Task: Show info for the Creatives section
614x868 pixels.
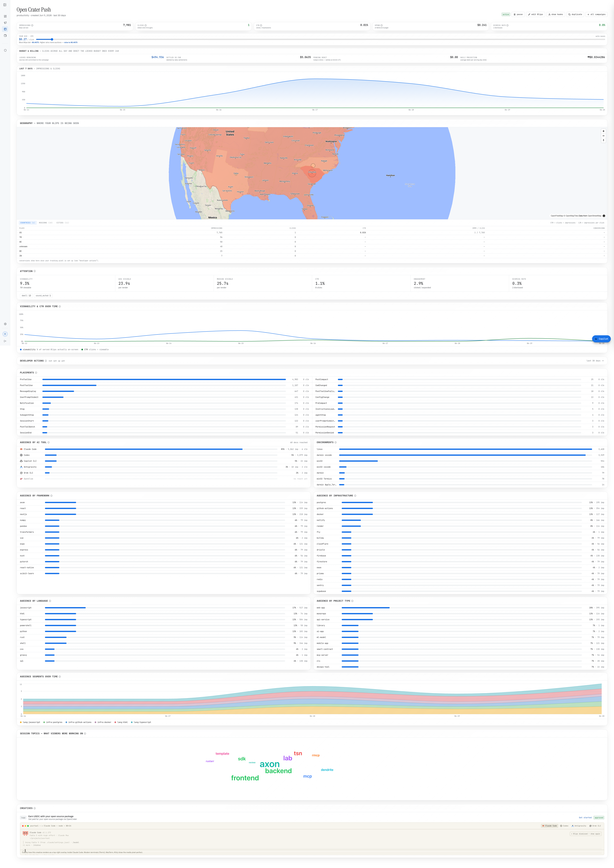Action: coord(35,808)
